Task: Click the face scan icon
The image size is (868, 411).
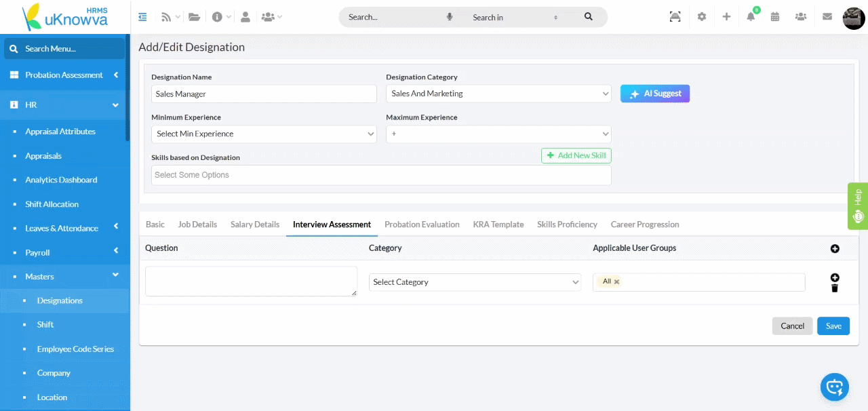Action: 675,17
